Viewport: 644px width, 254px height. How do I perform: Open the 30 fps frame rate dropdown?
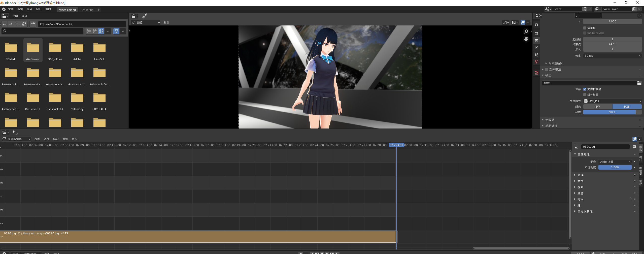click(613, 56)
